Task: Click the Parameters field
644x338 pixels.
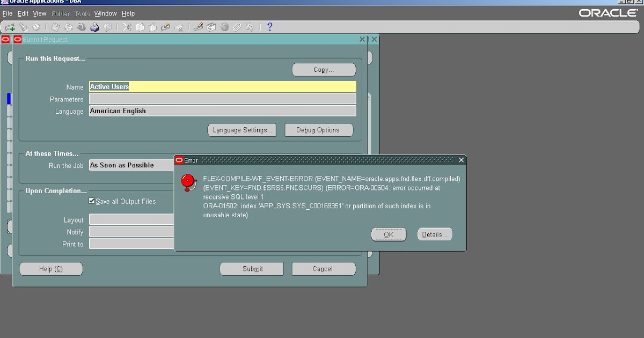Action: 222,99
